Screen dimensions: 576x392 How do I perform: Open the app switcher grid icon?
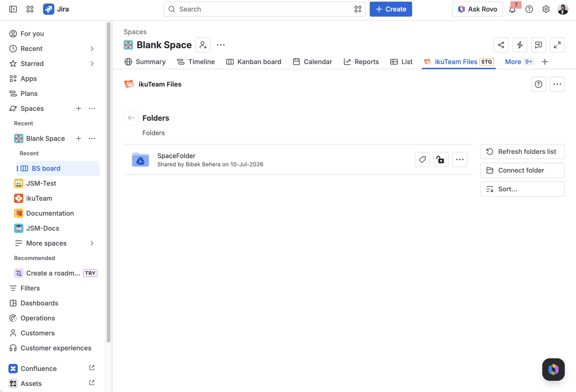[x=30, y=9]
